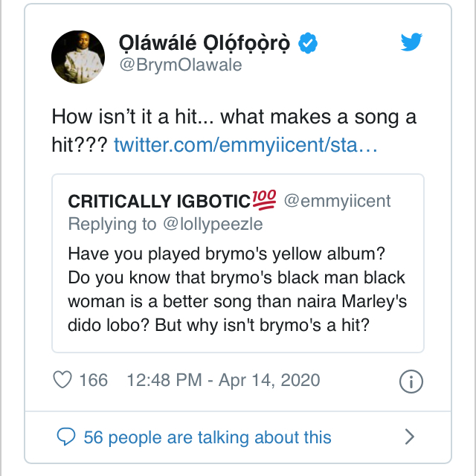Screen dimensions: 476x476
Task: Click the 12:48 PM - Apr 14, 2020 timestamp
Action: pos(224,380)
